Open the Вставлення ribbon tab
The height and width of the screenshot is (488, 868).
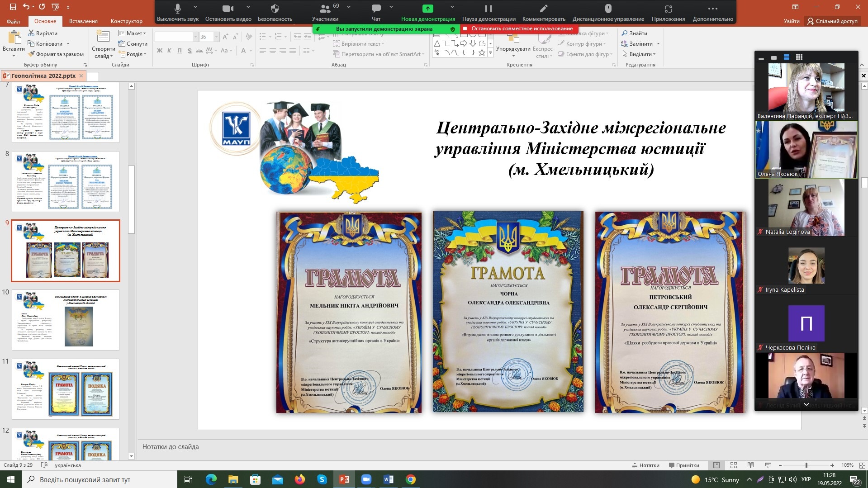point(83,21)
